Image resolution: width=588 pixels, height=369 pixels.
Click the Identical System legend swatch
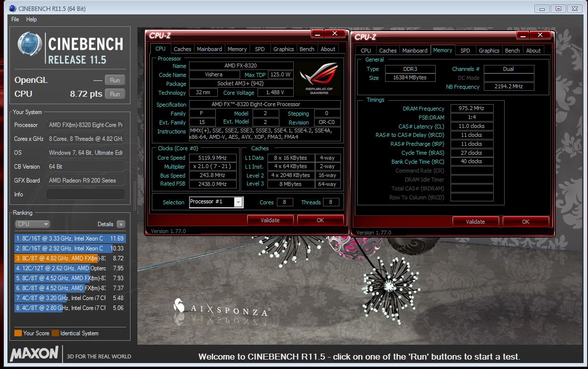55,333
